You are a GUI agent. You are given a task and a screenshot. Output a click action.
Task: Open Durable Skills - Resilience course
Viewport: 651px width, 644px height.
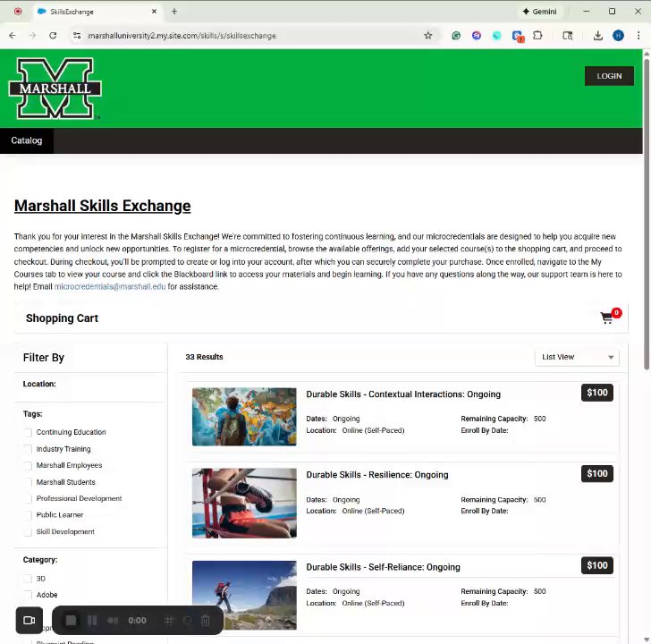(x=377, y=475)
